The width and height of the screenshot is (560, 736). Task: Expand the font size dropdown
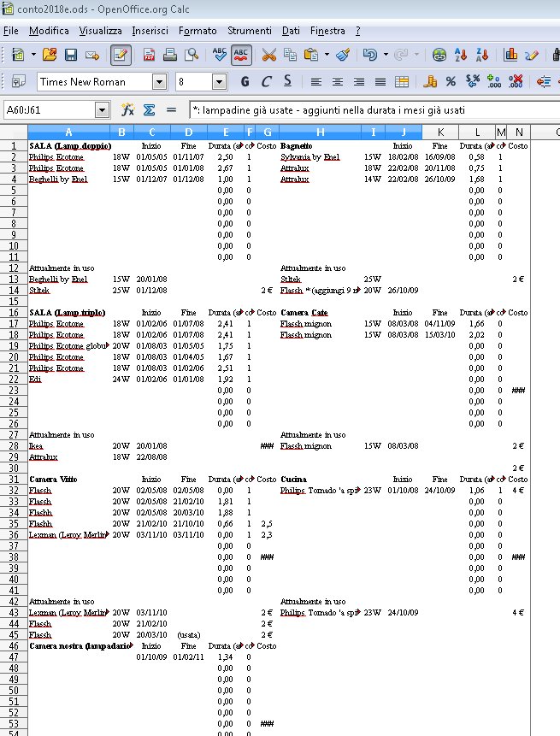pyautogui.click(x=219, y=82)
